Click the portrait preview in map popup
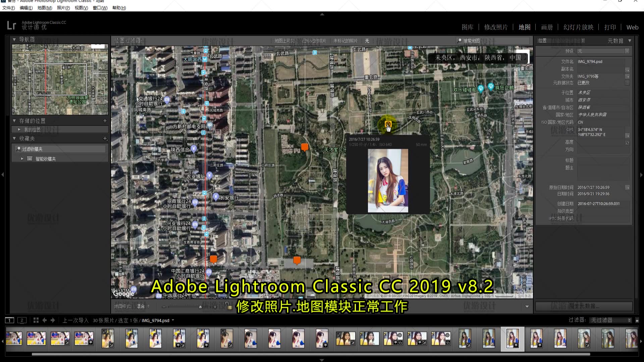Screen dimensions: 644x362 pyautogui.click(x=388, y=181)
